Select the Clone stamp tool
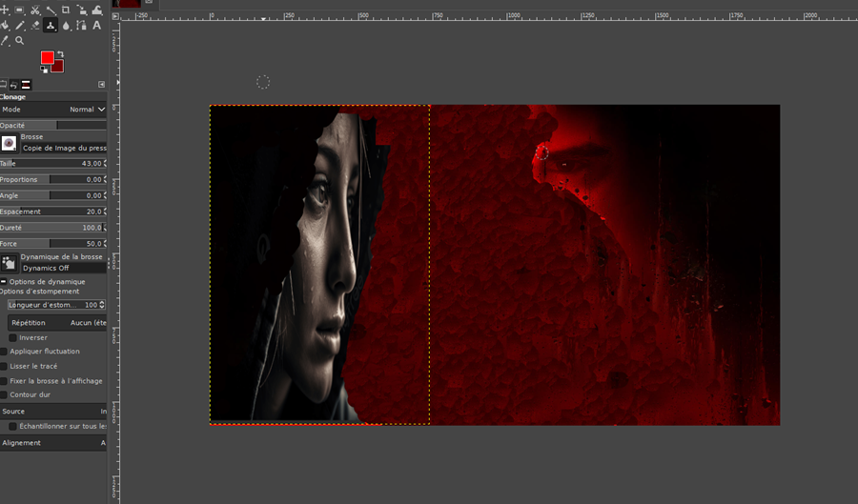Image resolution: width=858 pixels, height=504 pixels. 51,26
